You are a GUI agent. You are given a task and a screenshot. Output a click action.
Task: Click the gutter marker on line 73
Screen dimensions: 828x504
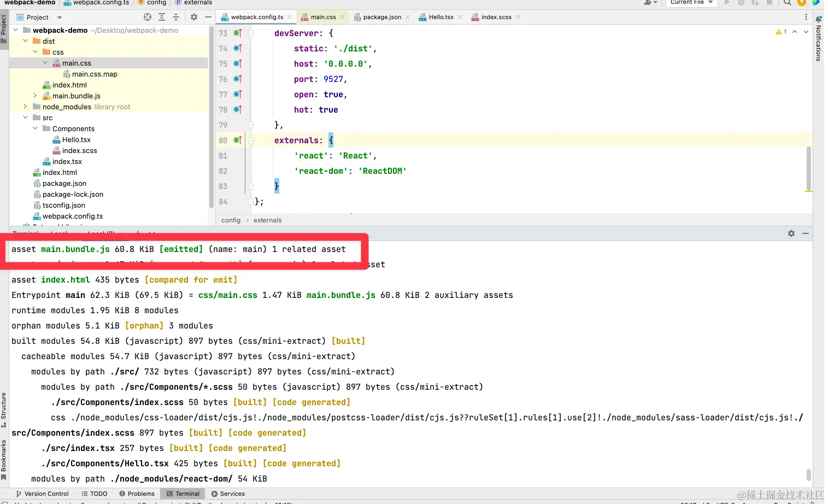[238, 33]
